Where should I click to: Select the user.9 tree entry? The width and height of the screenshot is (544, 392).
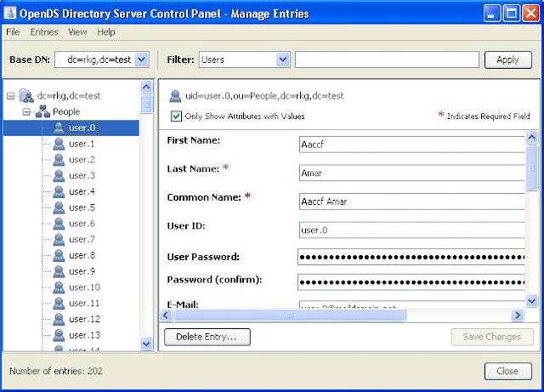82,271
